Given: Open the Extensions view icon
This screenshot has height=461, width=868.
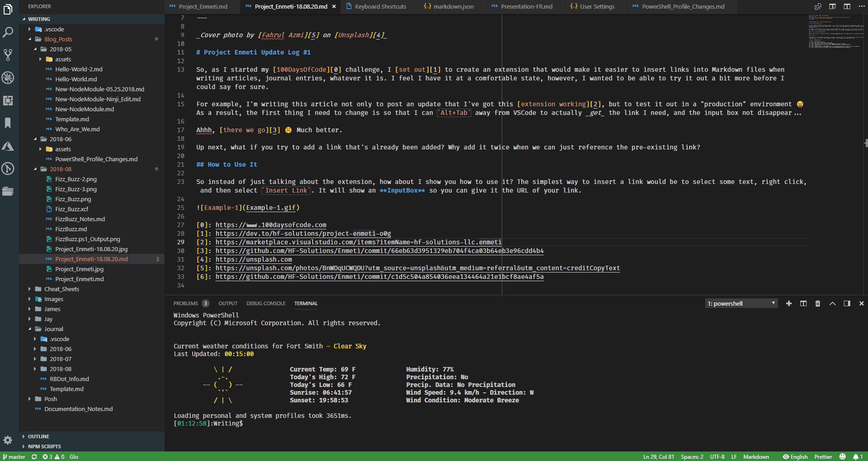Looking at the screenshot, I should (x=8, y=100).
